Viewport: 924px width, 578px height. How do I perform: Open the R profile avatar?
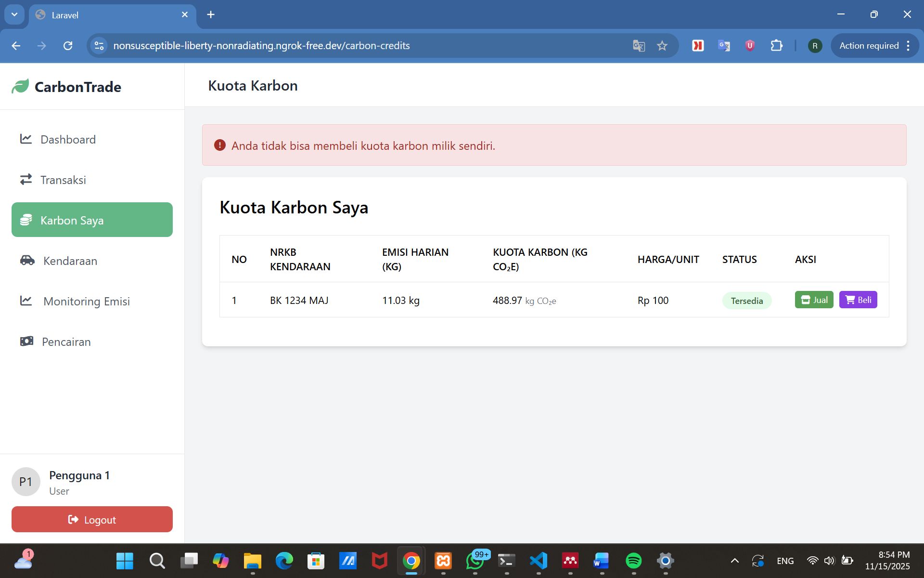tap(815, 46)
